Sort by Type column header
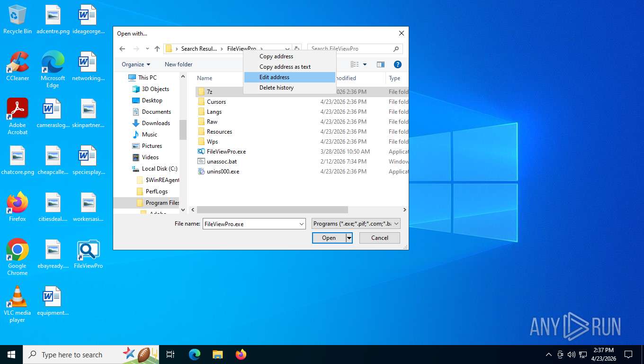Viewport: 644px width, 364px height. [394, 78]
